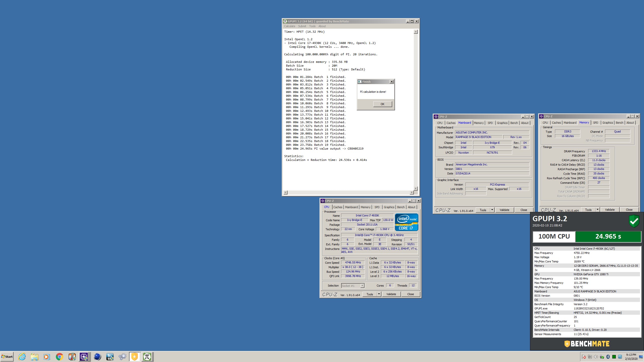Switch to Bench tab in CPU-Z CPU window
The width and height of the screenshot is (644, 362).
[401, 207]
